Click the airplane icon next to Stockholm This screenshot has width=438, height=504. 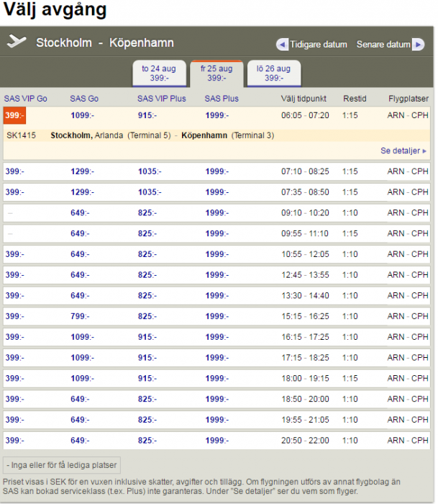[17, 42]
